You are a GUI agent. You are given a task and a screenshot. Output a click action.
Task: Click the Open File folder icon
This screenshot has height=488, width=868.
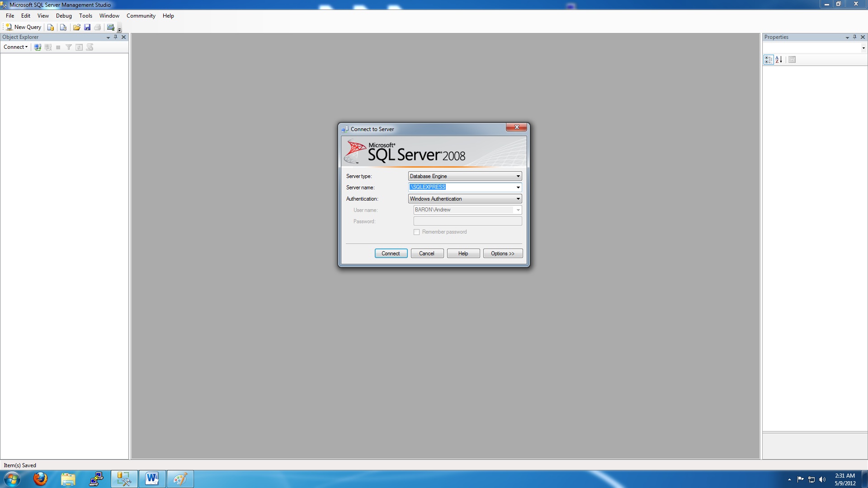coord(77,27)
